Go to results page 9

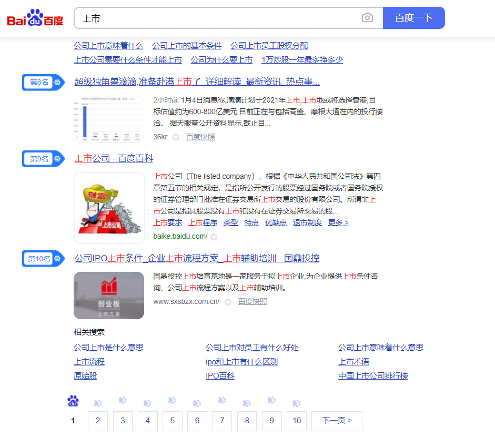[x=272, y=421]
